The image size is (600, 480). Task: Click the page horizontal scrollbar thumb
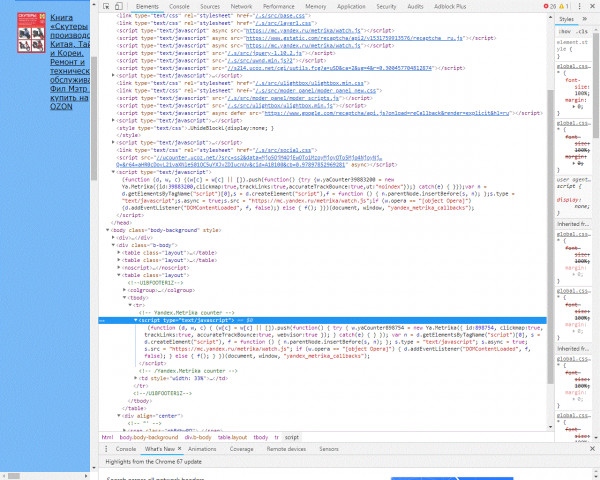coord(14,476)
